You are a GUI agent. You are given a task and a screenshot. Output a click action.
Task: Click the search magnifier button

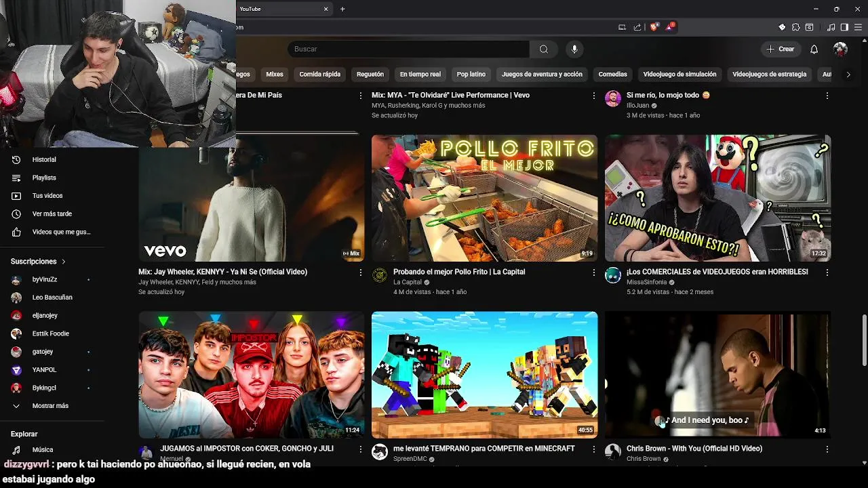click(544, 49)
